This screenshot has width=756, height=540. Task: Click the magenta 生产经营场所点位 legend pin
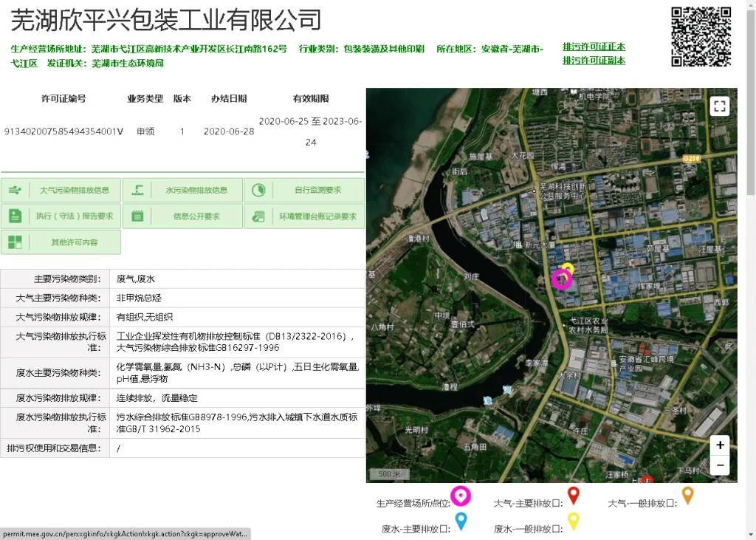461,496
